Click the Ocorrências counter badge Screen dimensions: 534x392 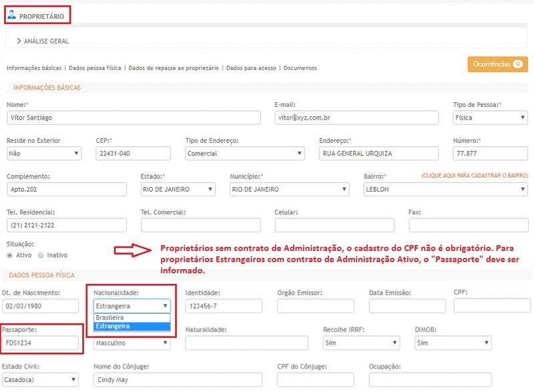(x=517, y=64)
